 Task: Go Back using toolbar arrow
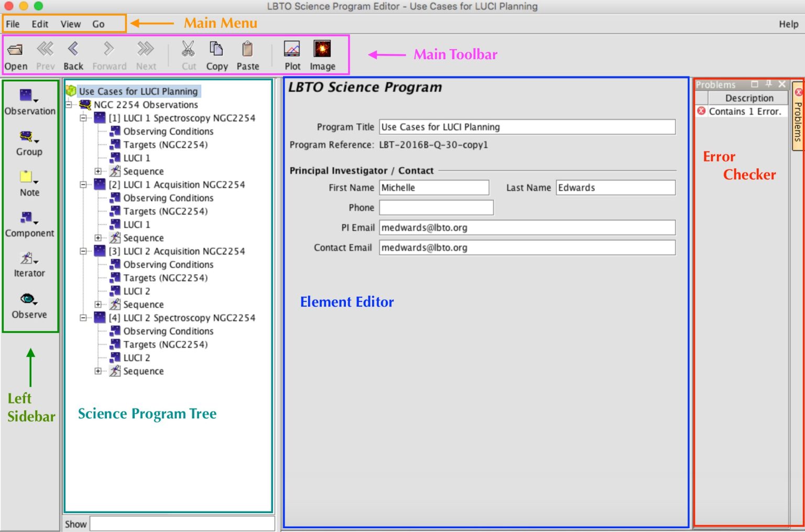coord(73,49)
